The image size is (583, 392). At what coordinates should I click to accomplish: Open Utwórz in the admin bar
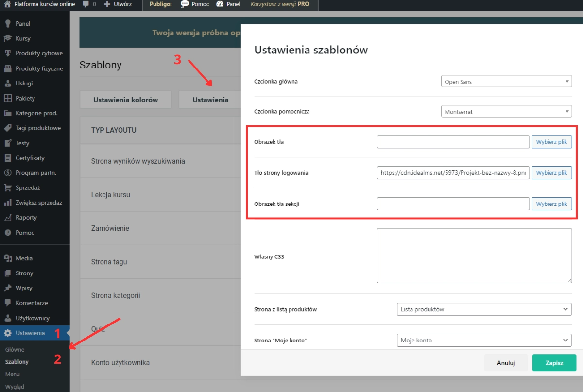[118, 4]
